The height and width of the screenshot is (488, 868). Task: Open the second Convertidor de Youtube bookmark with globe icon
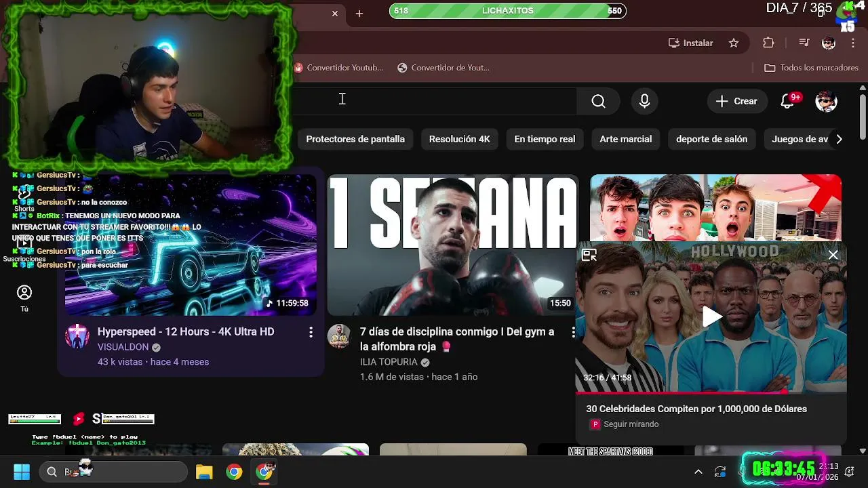(x=443, y=68)
